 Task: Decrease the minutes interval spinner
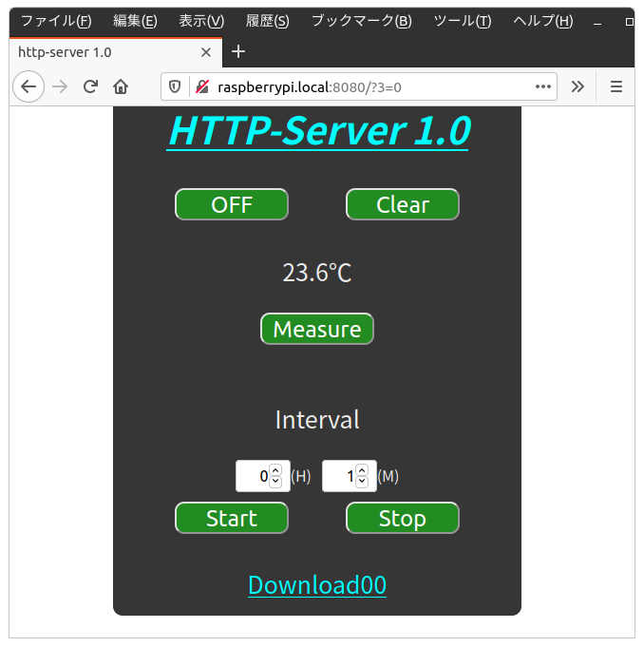tap(362, 482)
